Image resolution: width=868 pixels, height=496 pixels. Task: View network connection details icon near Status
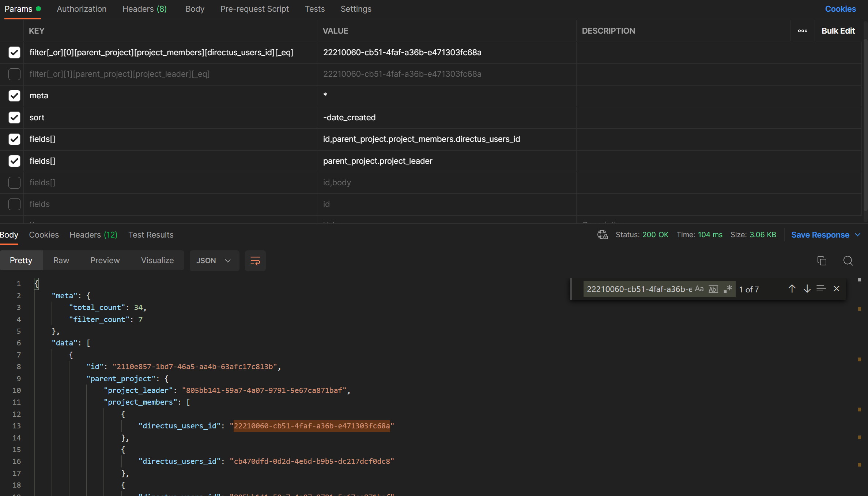point(602,235)
